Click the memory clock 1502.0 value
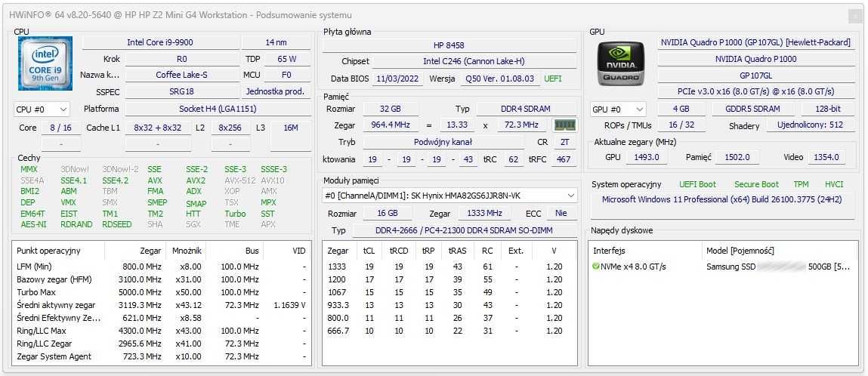 click(x=737, y=158)
